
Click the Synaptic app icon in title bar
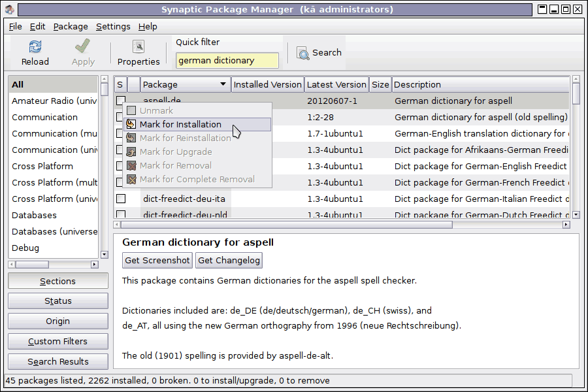(10, 9)
